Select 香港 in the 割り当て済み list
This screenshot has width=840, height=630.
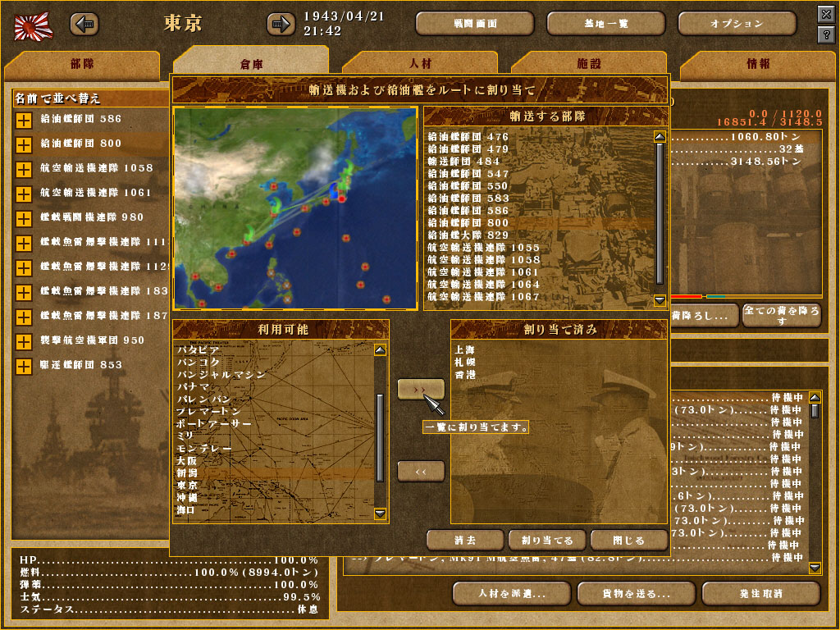(x=463, y=375)
